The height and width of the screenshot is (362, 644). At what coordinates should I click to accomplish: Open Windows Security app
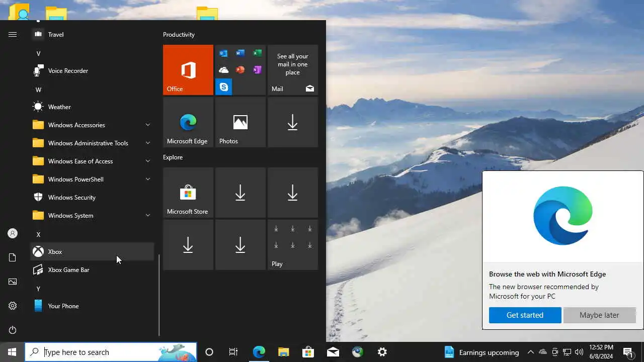(92, 197)
